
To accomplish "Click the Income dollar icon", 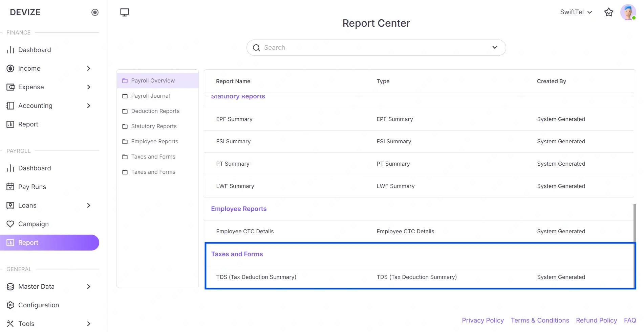I will click(x=10, y=69).
